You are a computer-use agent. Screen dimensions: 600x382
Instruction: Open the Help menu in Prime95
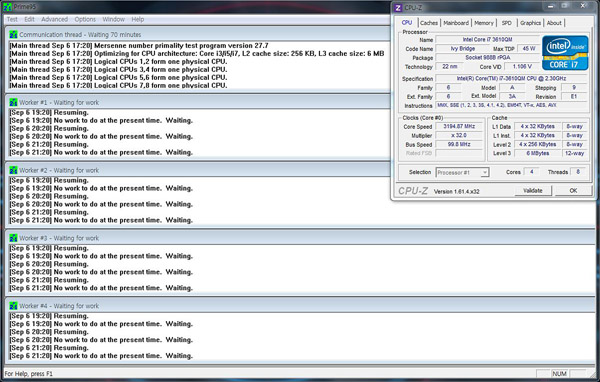tap(138, 19)
